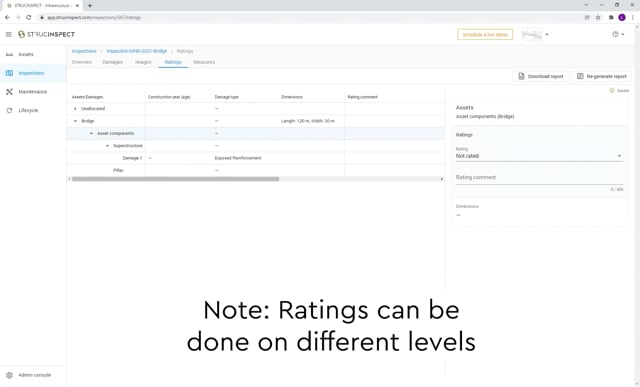
Task: Open Maintenance in the sidebar
Action: [33, 92]
